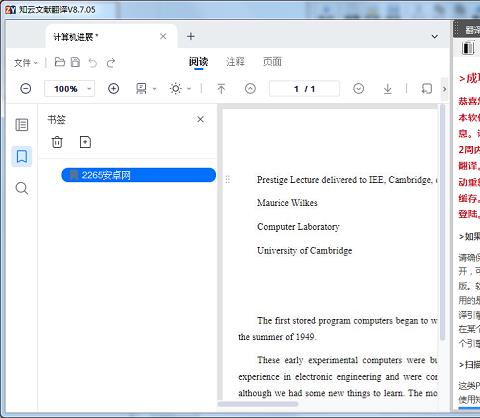Viewport: 480px width, 418px height.
Task: Expand more toolbar items arrow
Action: pyautogui.click(x=444, y=89)
